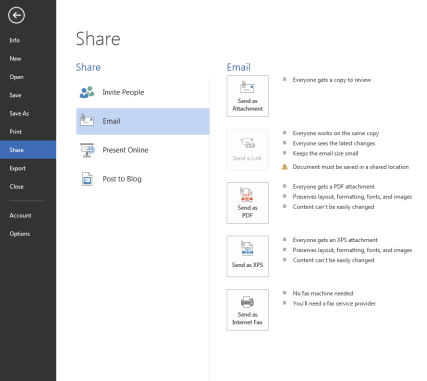Screen dimensions: 427x381
Task: Click the Send as XPS button
Action: click(248, 256)
